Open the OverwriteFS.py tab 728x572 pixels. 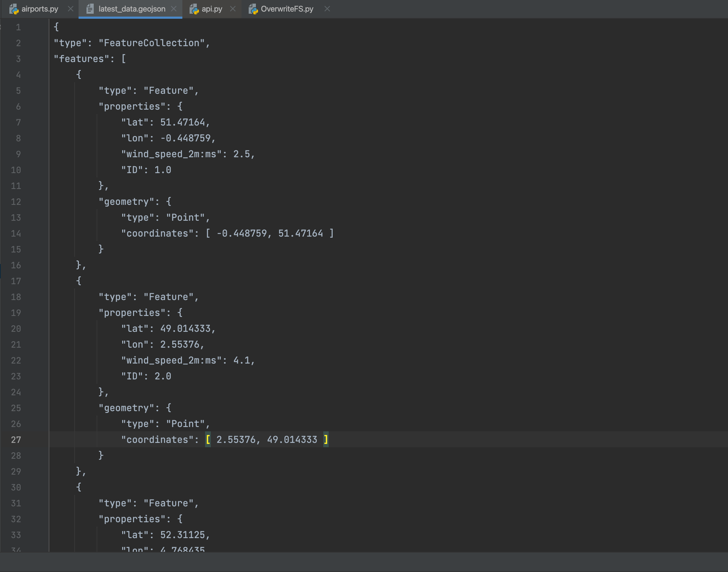click(287, 9)
